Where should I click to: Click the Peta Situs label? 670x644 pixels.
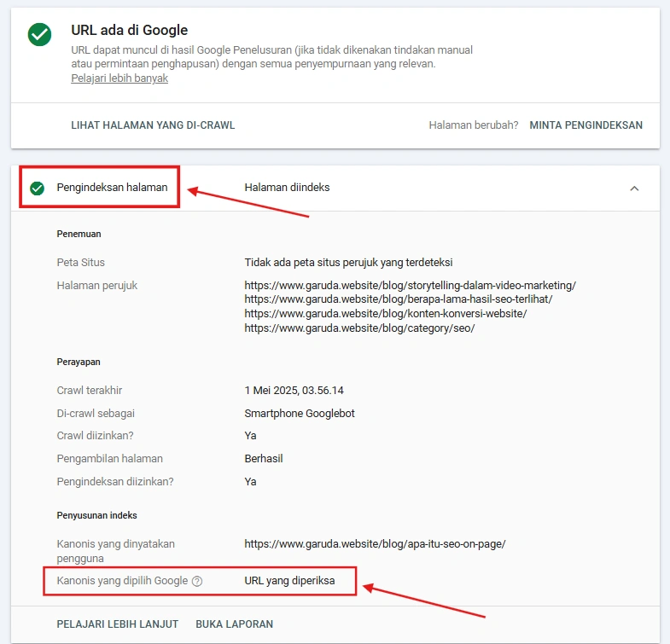(81, 262)
